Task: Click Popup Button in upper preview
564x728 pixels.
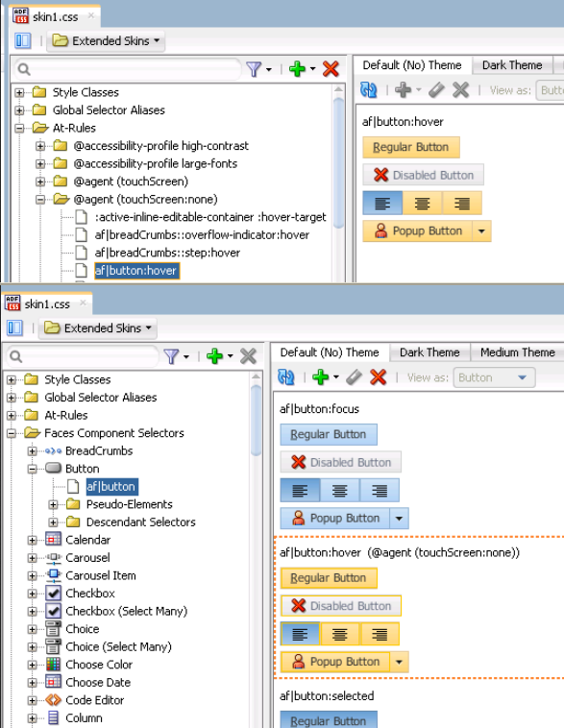Action: (x=417, y=231)
